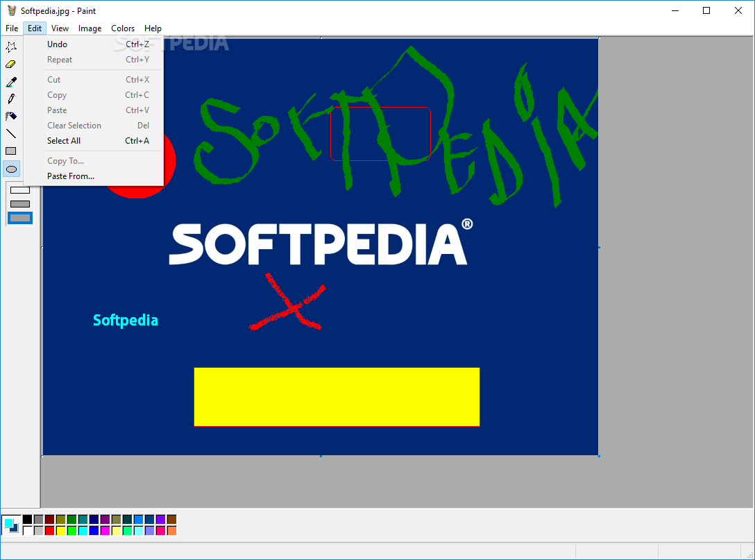The width and height of the screenshot is (755, 560).
Task: Choose Select All from Edit menu
Action: pyautogui.click(x=94, y=141)
